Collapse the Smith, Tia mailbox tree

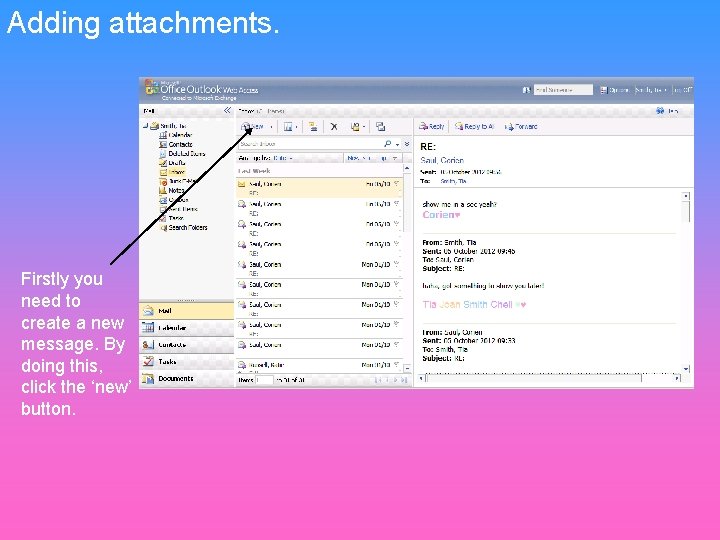click(145, 125)
